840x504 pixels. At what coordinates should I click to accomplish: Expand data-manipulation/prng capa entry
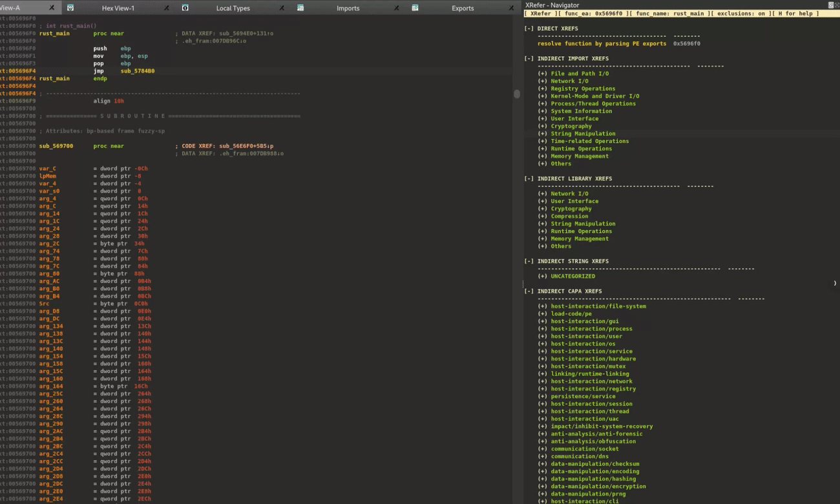(x=543, y=494)
